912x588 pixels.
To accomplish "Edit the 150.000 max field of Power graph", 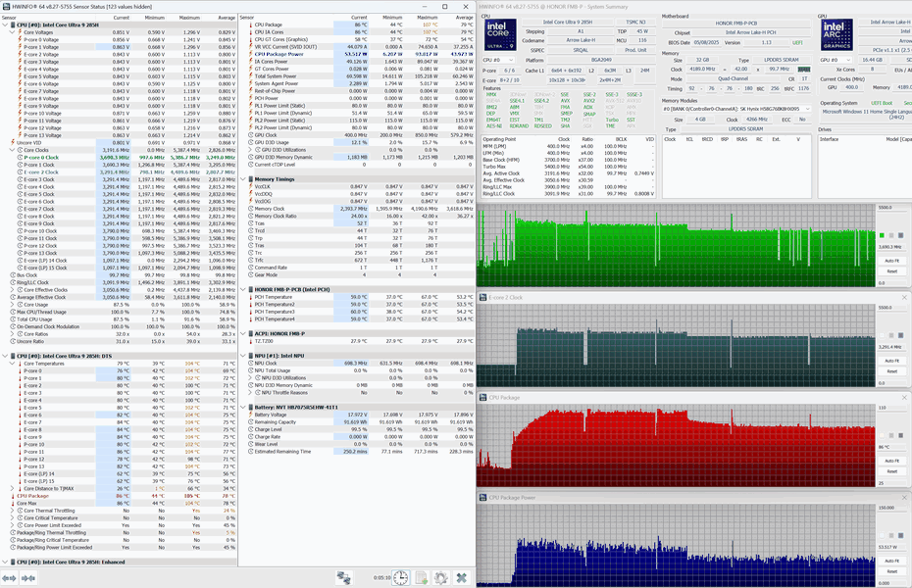I will tap(891, 508).
